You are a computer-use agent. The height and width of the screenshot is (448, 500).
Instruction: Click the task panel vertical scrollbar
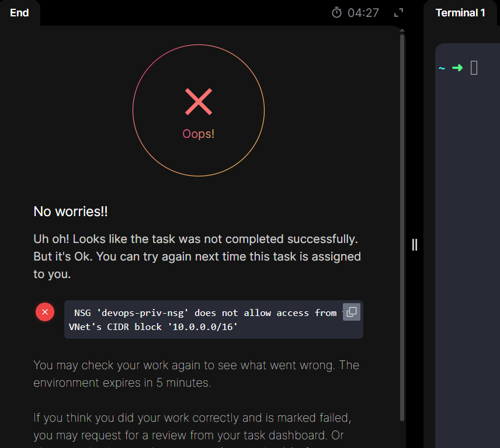[402, 228]
